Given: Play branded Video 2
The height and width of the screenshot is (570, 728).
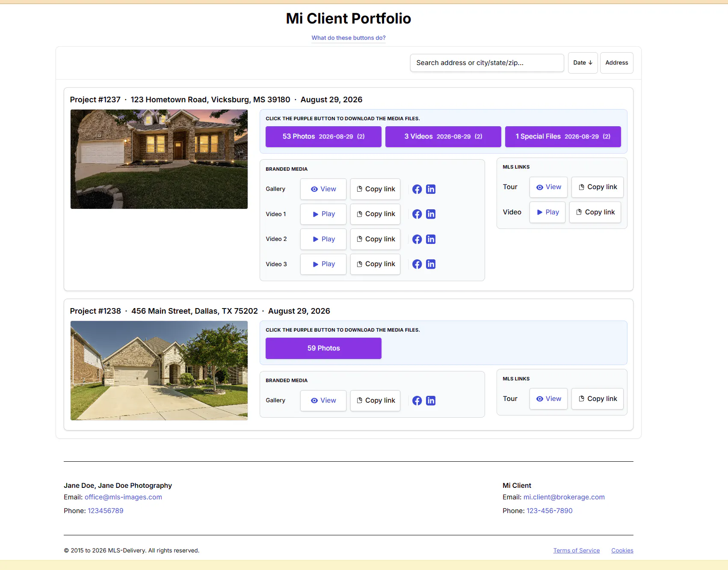Looking at the screenshot, I should (x=323, y=239).
